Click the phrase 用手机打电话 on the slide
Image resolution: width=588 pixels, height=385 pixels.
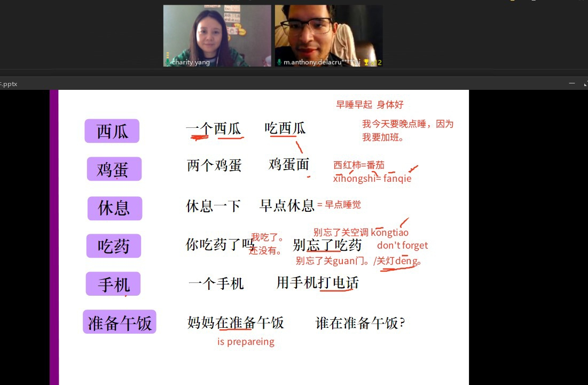tap(318, 282)
